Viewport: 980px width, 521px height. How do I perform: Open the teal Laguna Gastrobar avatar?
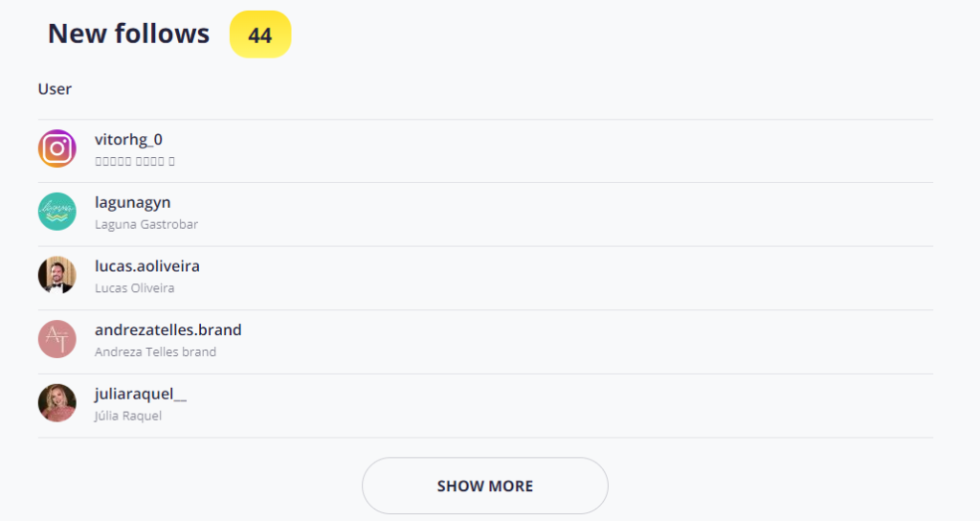tap(56, 212)
